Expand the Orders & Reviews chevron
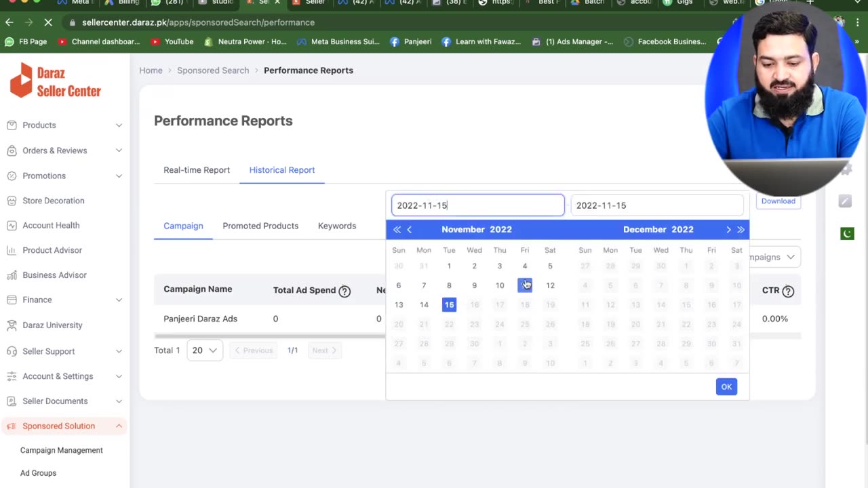 tap(119, 150)
